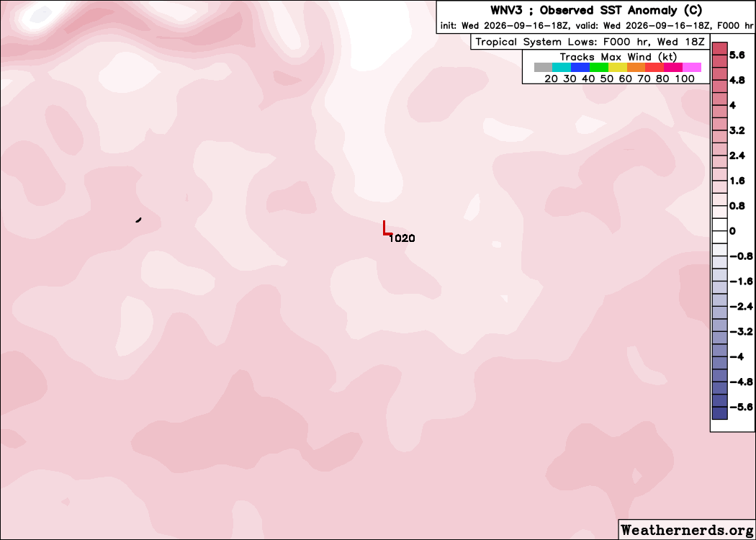756x540 pixels.
Task: Click the 0 value on the colorbar
Action: tap(733, 231)
